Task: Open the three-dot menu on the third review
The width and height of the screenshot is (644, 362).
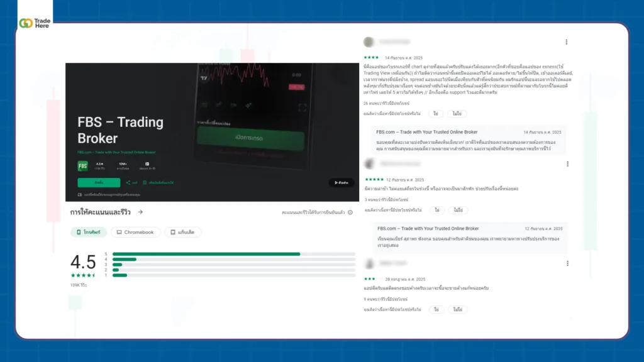Action: 566,264
